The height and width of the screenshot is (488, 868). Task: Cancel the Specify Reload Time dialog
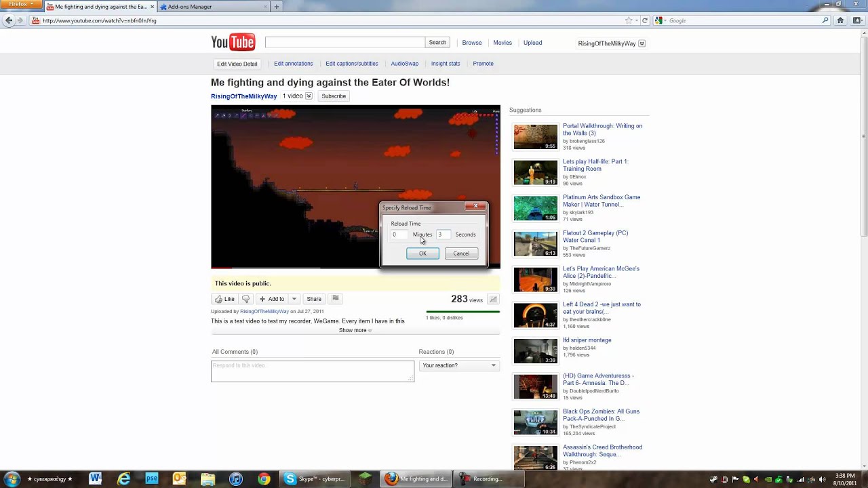point(461,253)
